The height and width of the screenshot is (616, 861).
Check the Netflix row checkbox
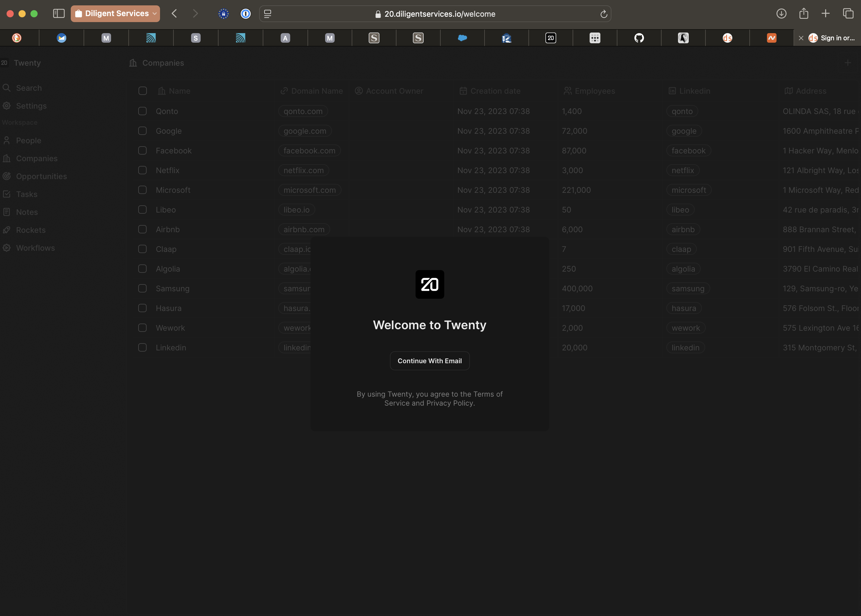[142, 170]
